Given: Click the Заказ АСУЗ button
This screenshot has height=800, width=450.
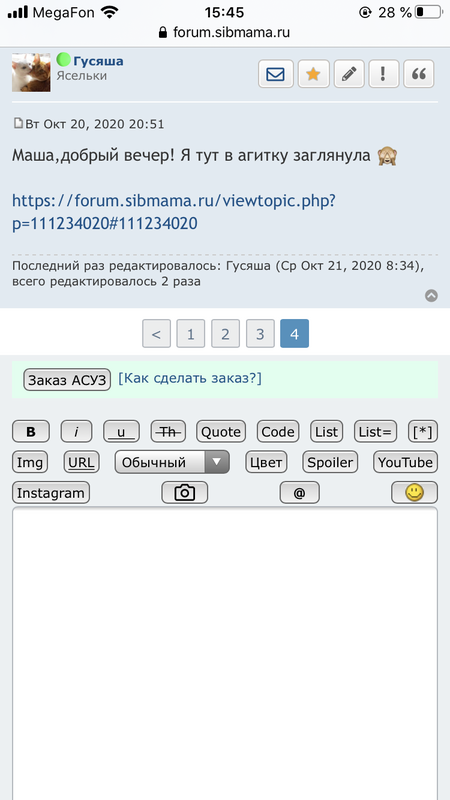Looking at the screenshot, I should click(67, 380).
